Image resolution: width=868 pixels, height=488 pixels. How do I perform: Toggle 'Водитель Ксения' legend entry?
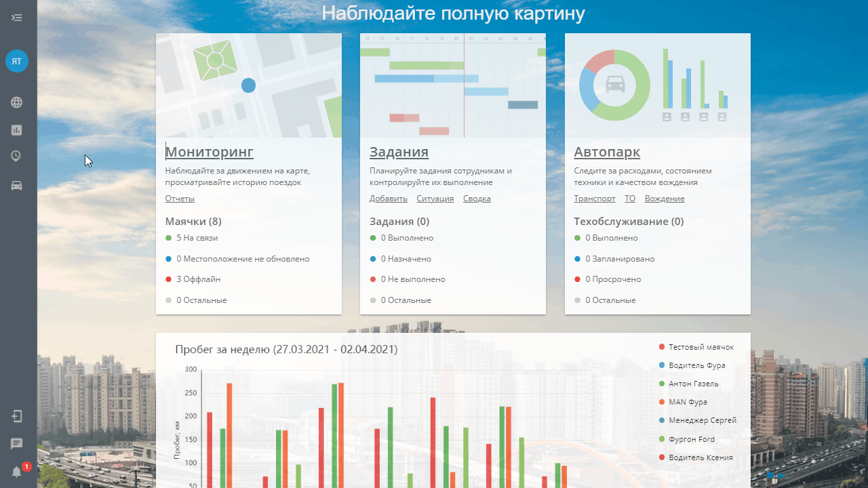click(696, 457)
